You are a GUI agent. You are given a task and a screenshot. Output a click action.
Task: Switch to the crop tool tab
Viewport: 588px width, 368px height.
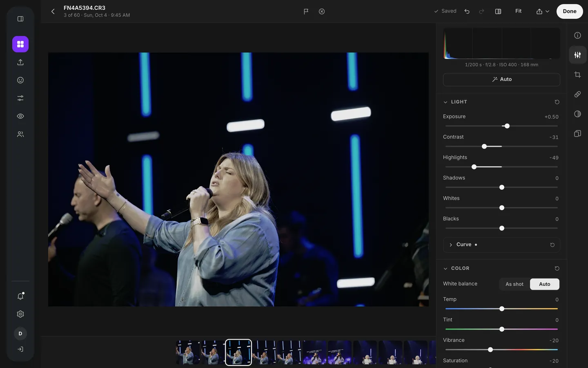pos(577,75)
